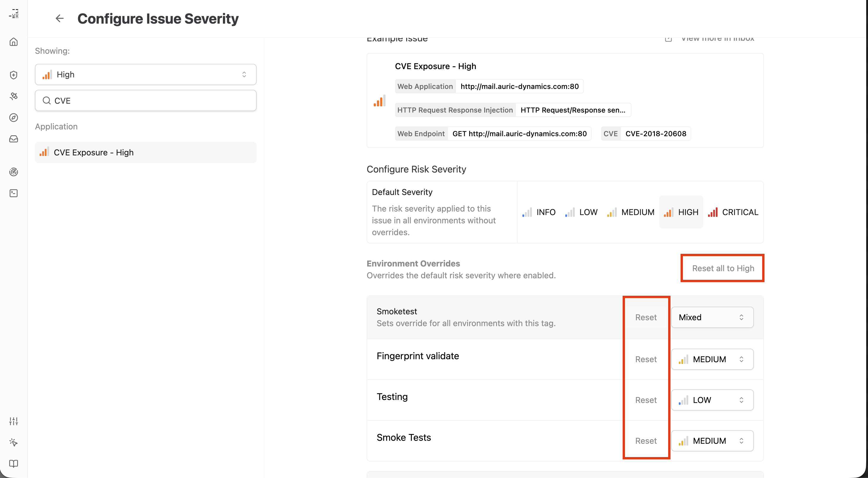Select CVE Exposure - High list item
Viewport: 868px width, 478px height.
click(145, 152)
